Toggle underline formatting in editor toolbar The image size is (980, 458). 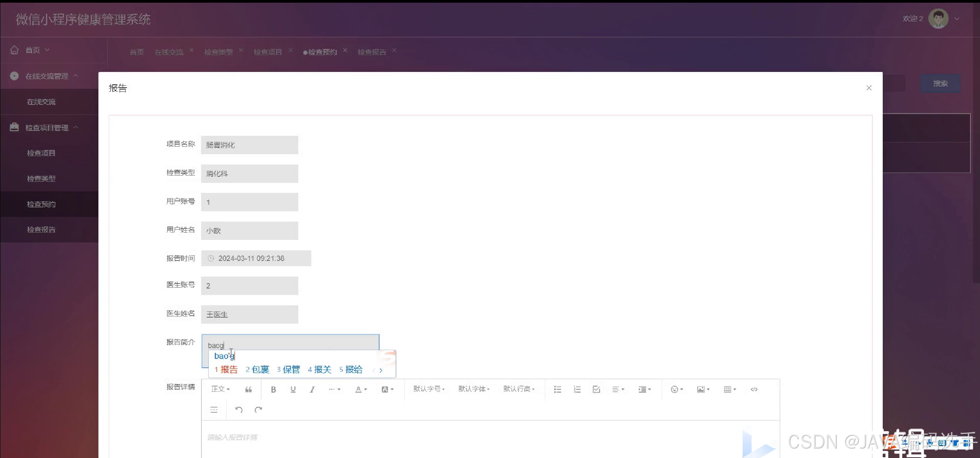coord(293,390)
